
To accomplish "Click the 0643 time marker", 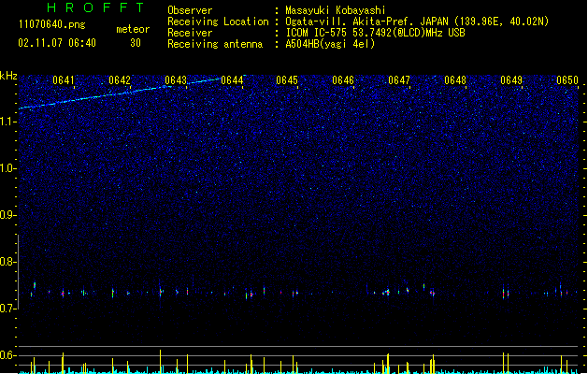I will (176, 80).
